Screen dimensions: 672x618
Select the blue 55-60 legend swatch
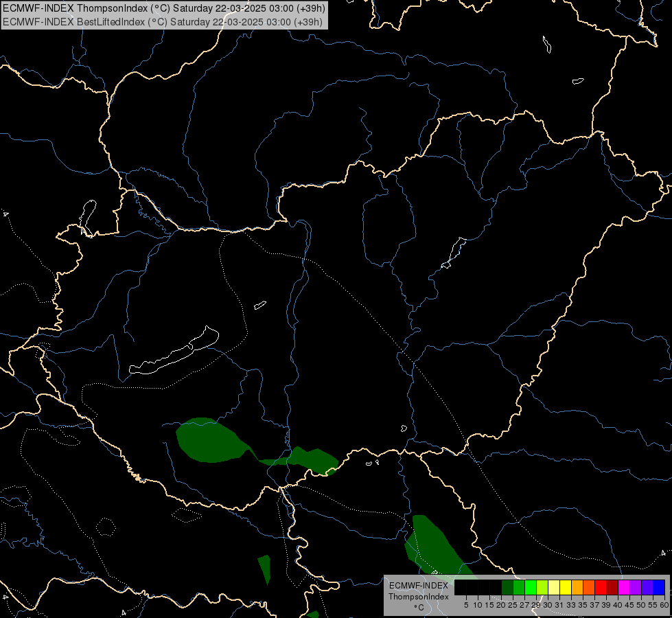coord(659,588)
